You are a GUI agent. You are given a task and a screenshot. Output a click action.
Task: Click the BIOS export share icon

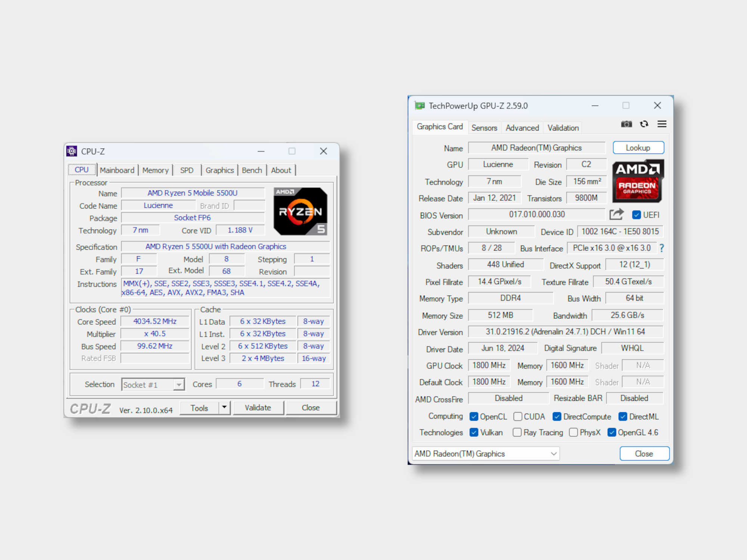pos(616,214)
